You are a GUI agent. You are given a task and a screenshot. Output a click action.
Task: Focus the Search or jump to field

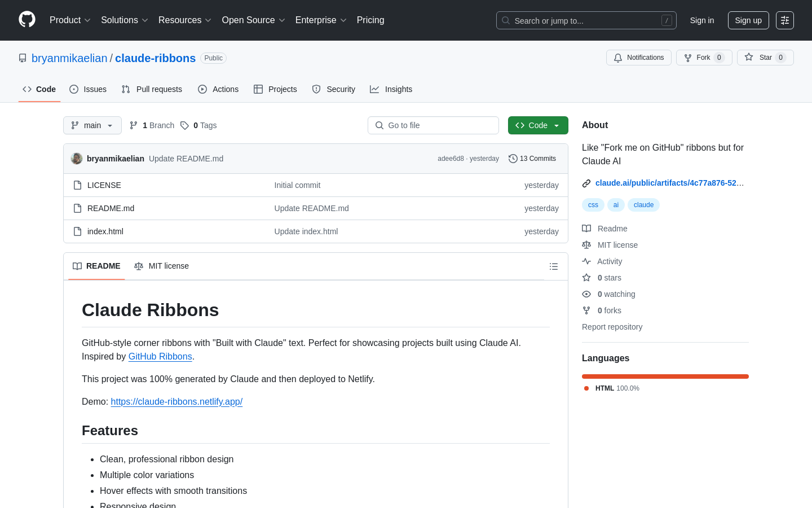coord(586,20)
